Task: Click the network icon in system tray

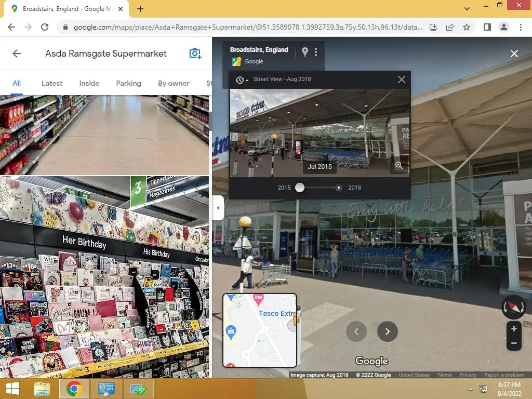Action: 483,389
